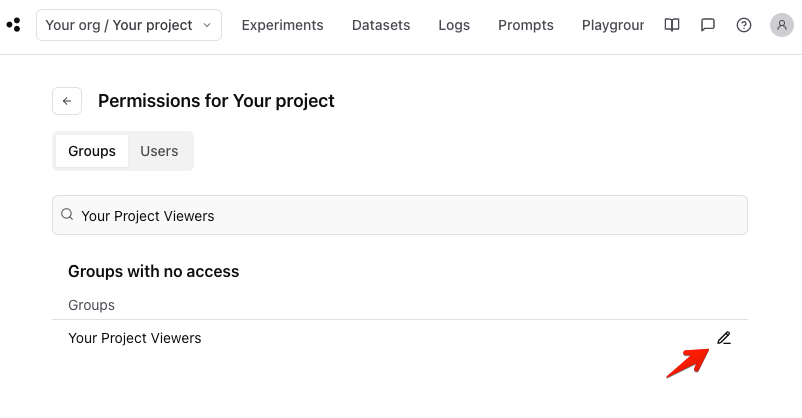Select the Groups tab
The image size is (802, 418).
(92, 151)
